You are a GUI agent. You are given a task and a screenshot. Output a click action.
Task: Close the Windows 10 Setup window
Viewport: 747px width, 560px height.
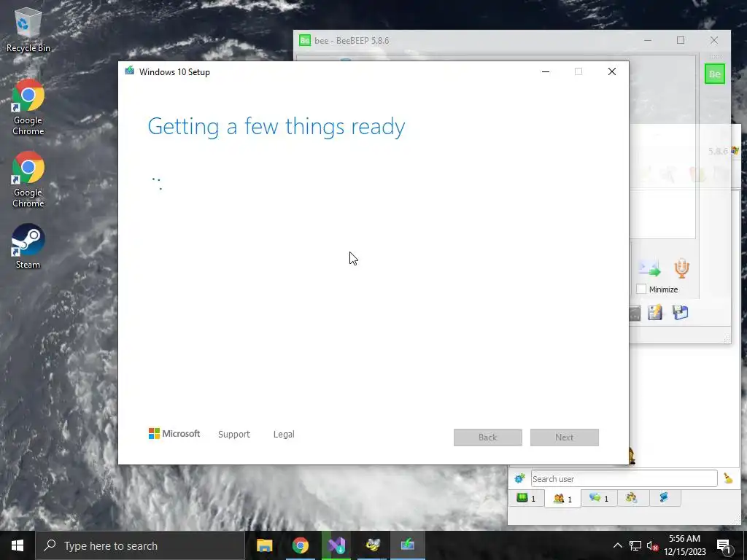pyautogui.click(x=612, y=71)
